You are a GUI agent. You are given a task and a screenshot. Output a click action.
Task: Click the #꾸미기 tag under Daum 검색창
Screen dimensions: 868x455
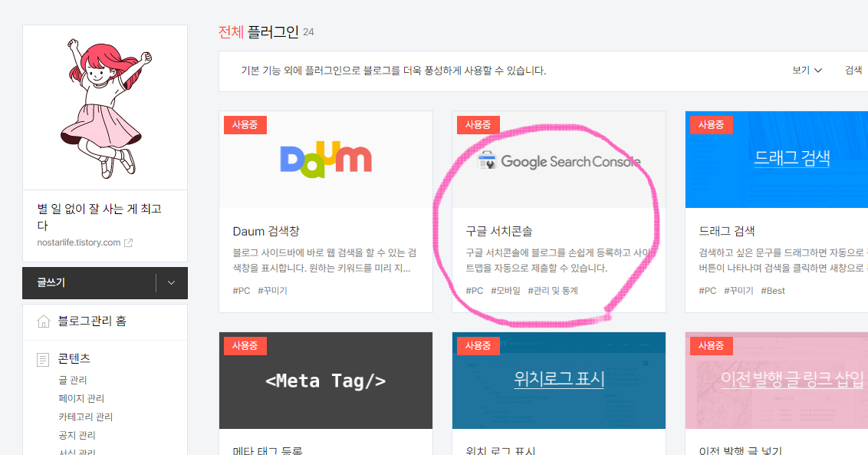(x=272, y=290)
